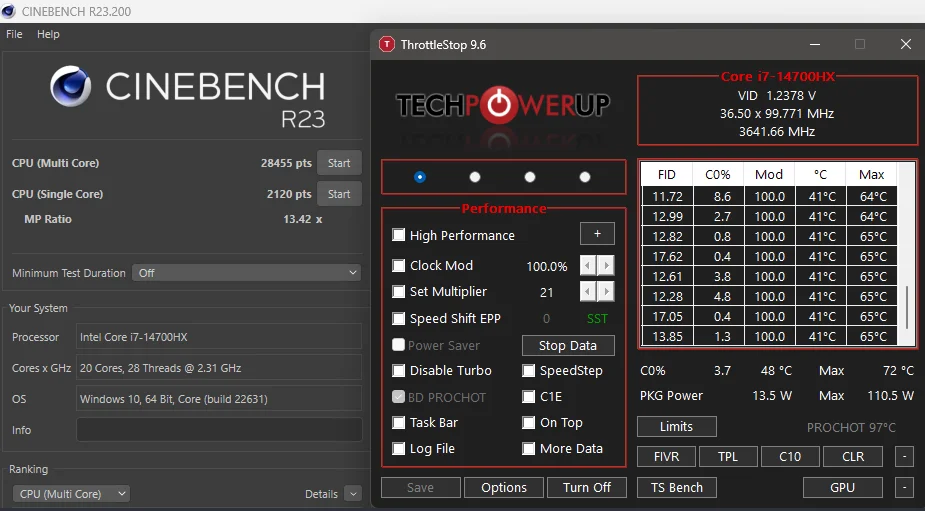Screen dimensions: 925x511
Task: Select the second ThrottleStop profile radio button
Action: 474,177
